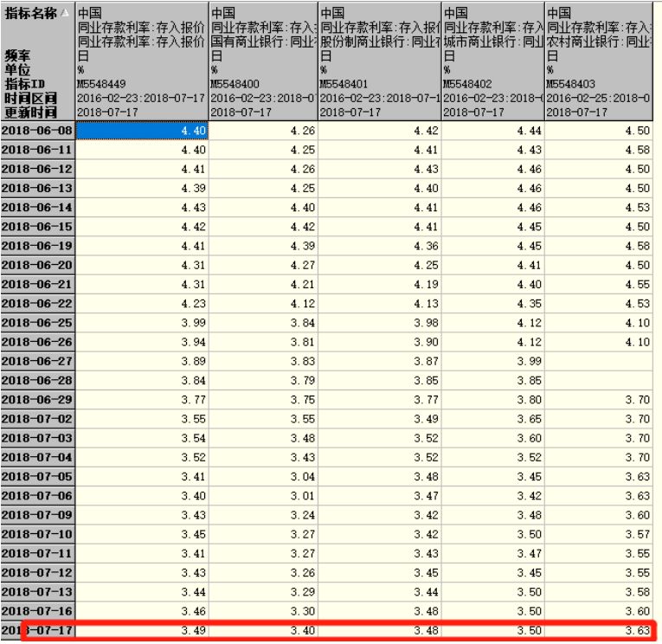Select row header 2018-06-19
The height and width of the screenshot is (644, 662).
click(37, 246)
